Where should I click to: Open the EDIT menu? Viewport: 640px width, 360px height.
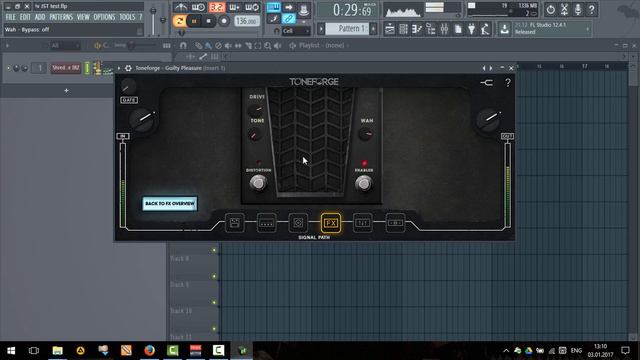pos(25,17)
